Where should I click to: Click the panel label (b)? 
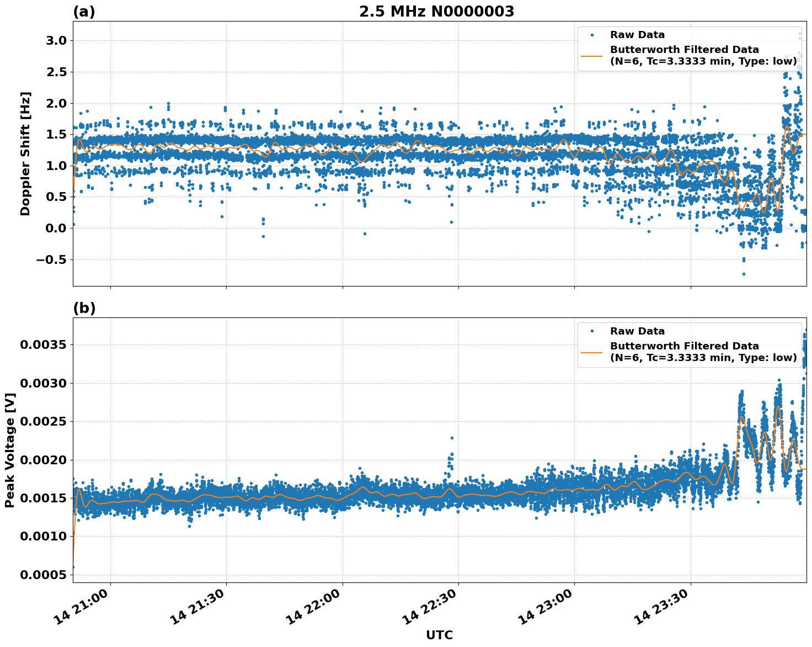[84, 308]
